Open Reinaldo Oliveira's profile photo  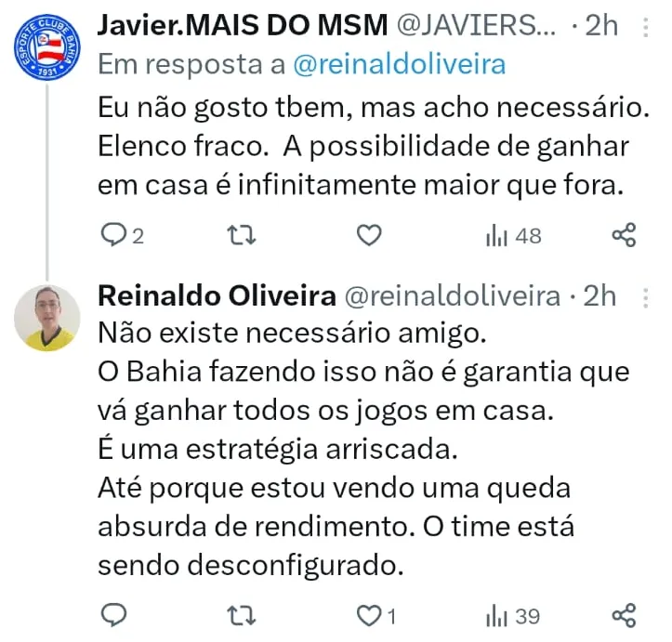(48, 317)
